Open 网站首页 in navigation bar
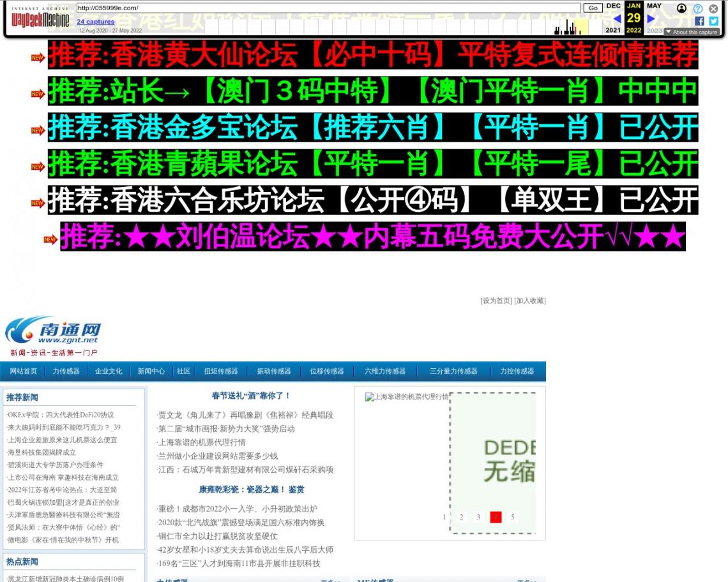 (x=24, y=371)
